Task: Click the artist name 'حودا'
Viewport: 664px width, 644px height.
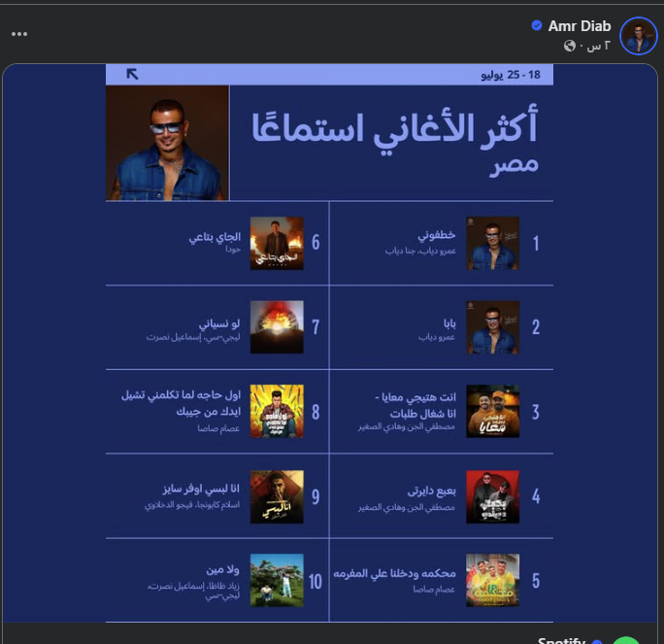Action: click(x=233, y=250)
